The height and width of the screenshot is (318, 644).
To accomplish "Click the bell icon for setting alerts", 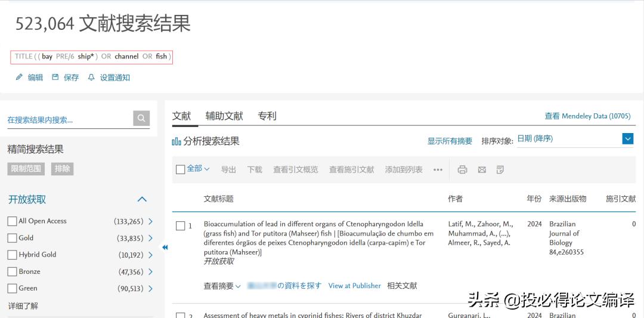I will 91,77.
